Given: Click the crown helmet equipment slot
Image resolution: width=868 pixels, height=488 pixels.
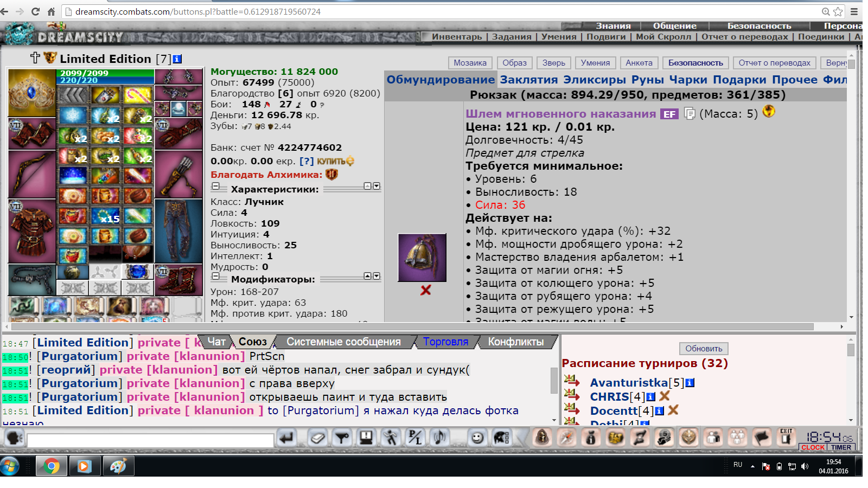Looking at the screenshot, I should tap(32, 93).
